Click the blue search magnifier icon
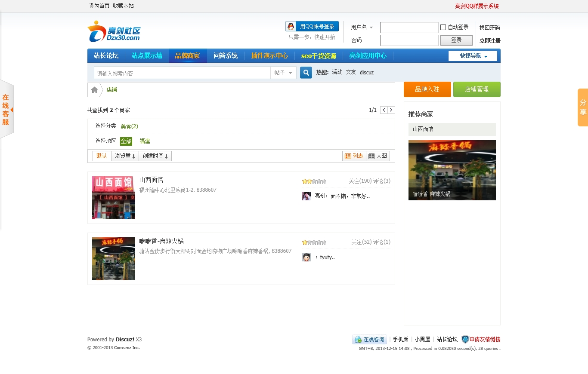 [306, 72]
